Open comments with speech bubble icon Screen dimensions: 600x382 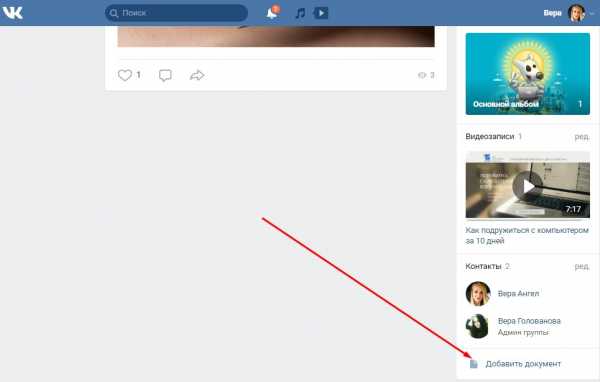tap(165, 75)
